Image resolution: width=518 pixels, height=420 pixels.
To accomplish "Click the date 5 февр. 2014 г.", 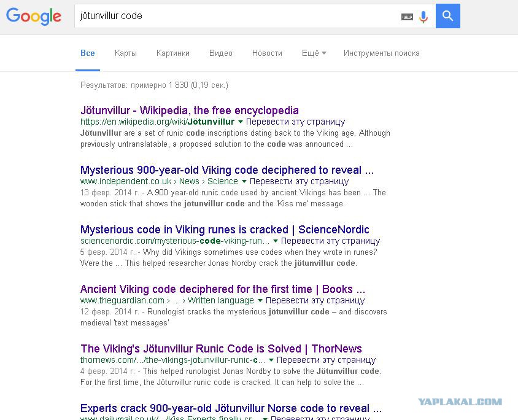I will [107, 252].
